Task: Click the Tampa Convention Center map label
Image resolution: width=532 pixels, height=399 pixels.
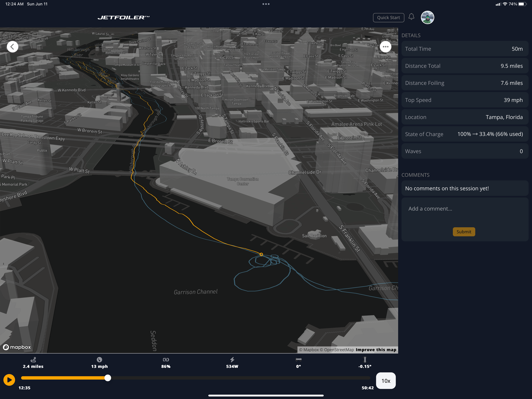Action: click(243, 181)
